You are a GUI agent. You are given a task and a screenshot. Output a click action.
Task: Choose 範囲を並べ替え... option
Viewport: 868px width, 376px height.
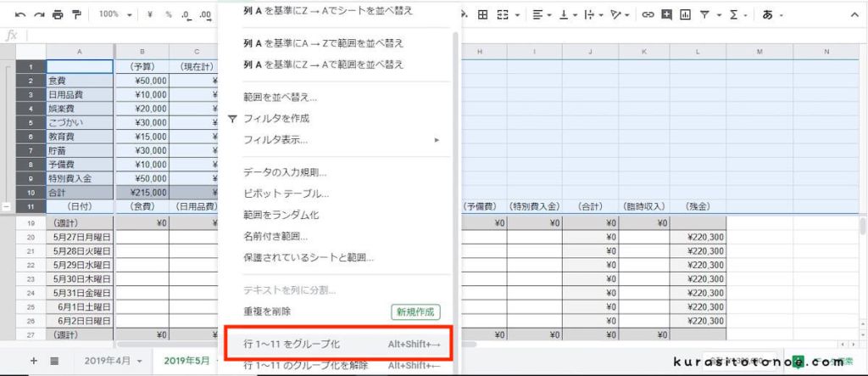(280, 98)
